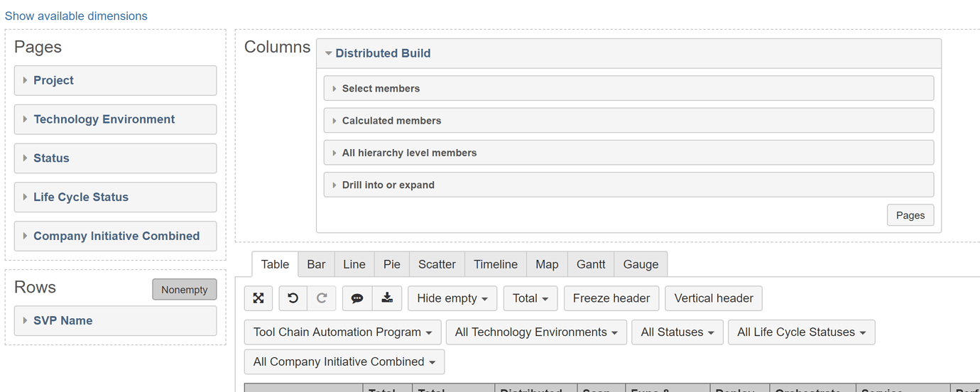Click the redo arrow icon
Screen dimensions: 980x392
coord(321,298)
